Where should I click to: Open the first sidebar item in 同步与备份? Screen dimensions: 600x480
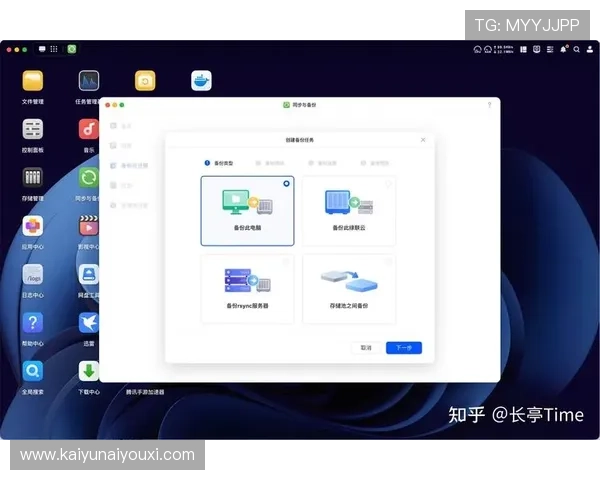coord(121,126)
